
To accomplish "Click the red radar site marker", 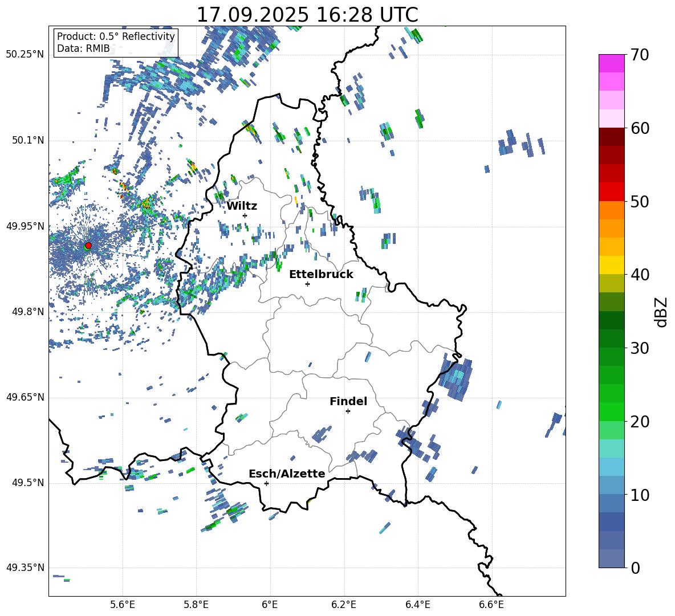I will point(88,246).
